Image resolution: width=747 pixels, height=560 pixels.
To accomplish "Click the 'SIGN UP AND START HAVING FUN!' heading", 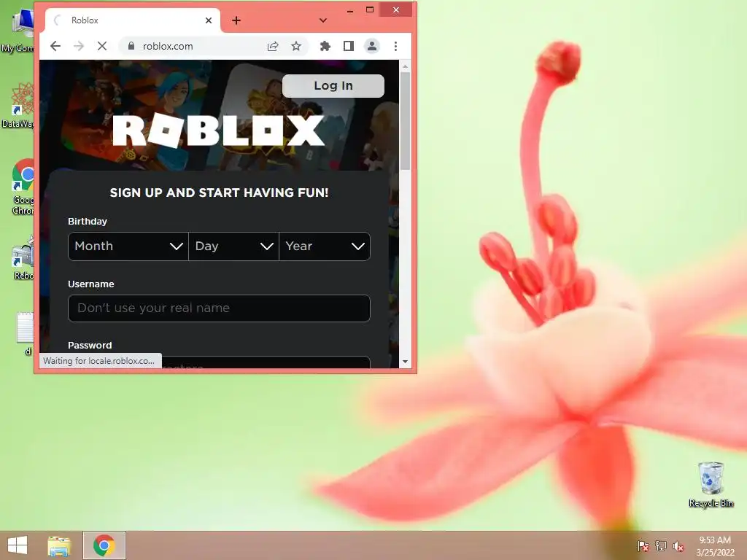I will pos(219,192).
